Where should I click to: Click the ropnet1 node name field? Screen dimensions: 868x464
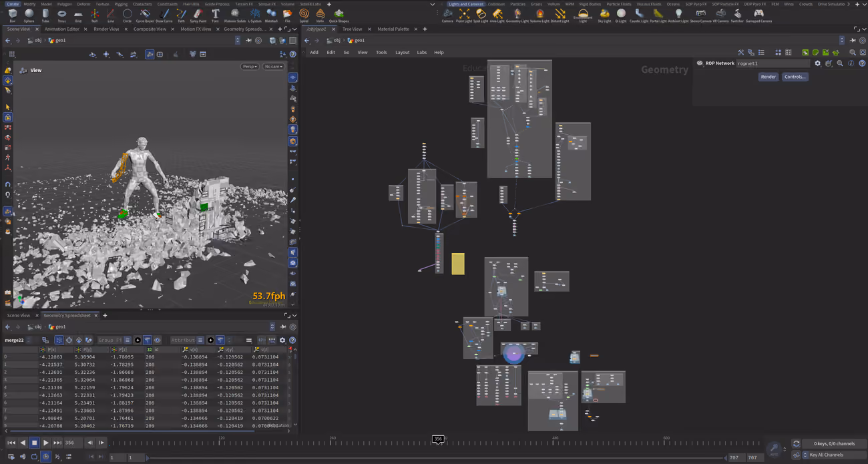773,63
